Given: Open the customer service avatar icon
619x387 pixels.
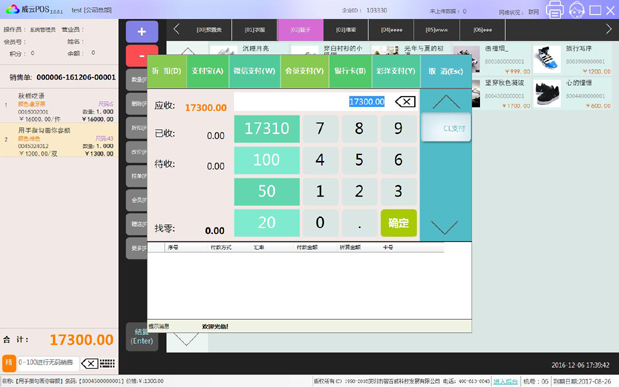Looking at the screenshot, I should tap(577, 9).
